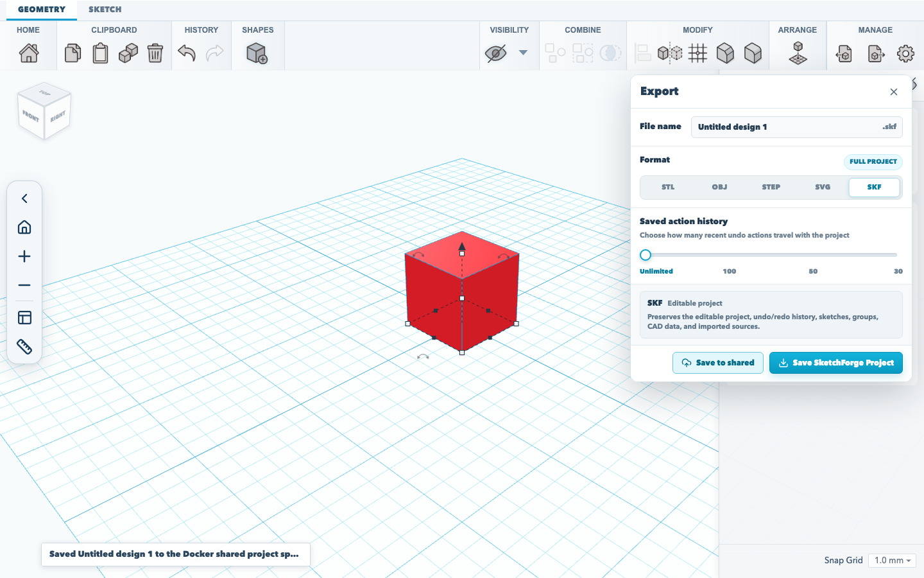The image size is (924, 578).
Task: Open the Snap Grid 1.0 mm dropdown
Action: [892, 561]
